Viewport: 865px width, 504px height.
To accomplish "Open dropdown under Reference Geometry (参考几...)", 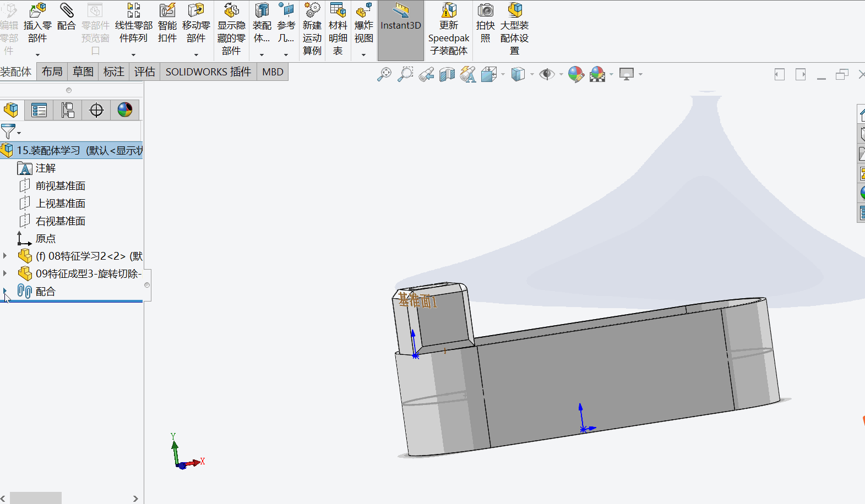I will pos(286,54).
